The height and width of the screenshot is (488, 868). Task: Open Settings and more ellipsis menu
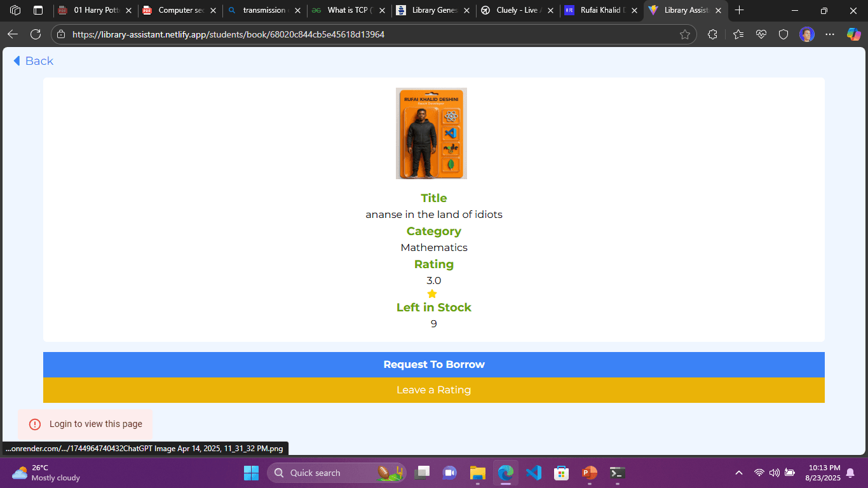(x=829, y=34)
